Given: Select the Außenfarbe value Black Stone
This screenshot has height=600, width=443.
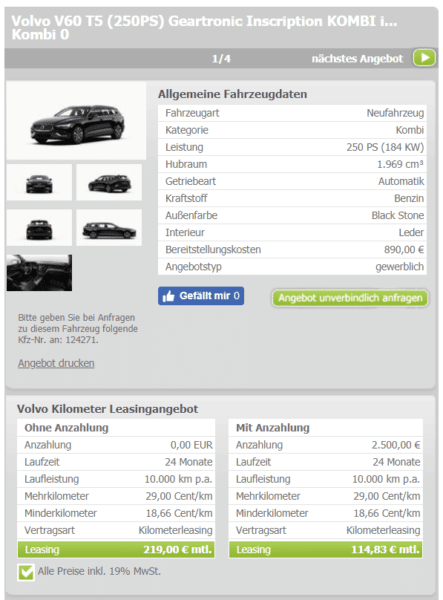Looking at the screenshot, I should (x=397, y=215).
